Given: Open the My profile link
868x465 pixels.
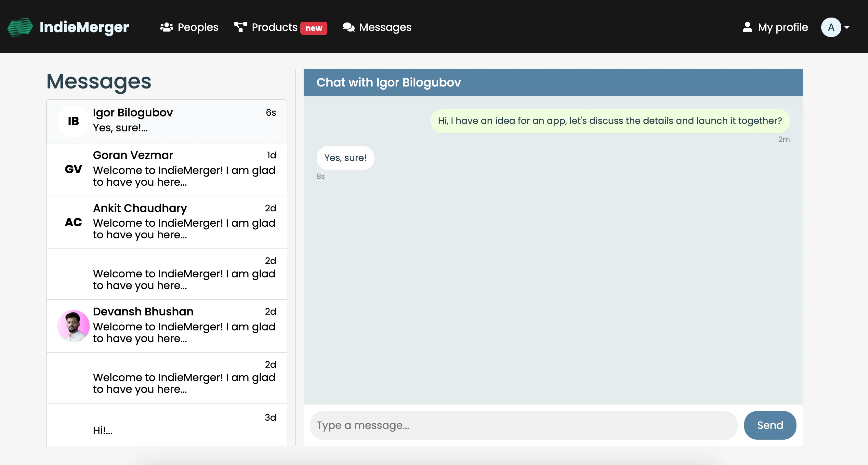Looking at the screenshot, I should point(783,27).
